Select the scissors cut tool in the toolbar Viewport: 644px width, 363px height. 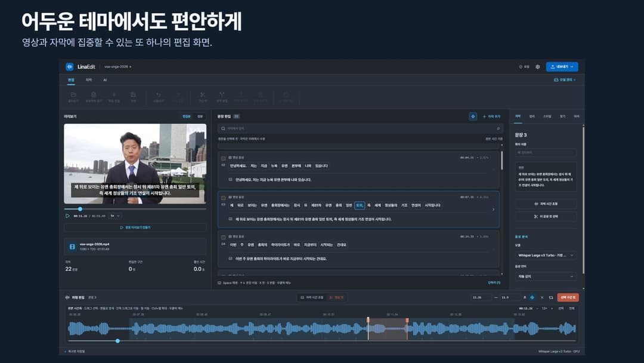(203, 95)
